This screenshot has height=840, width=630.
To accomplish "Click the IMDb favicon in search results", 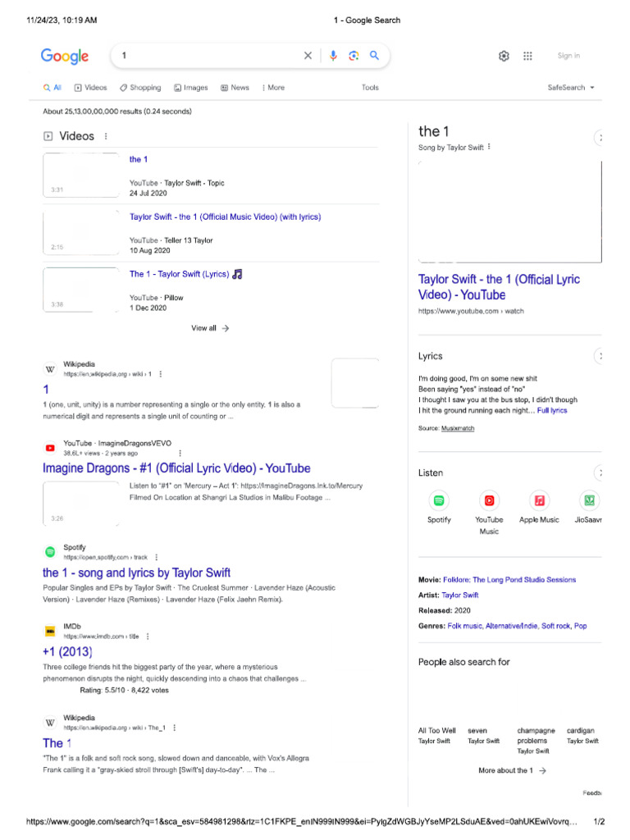I will pos(50,632).
